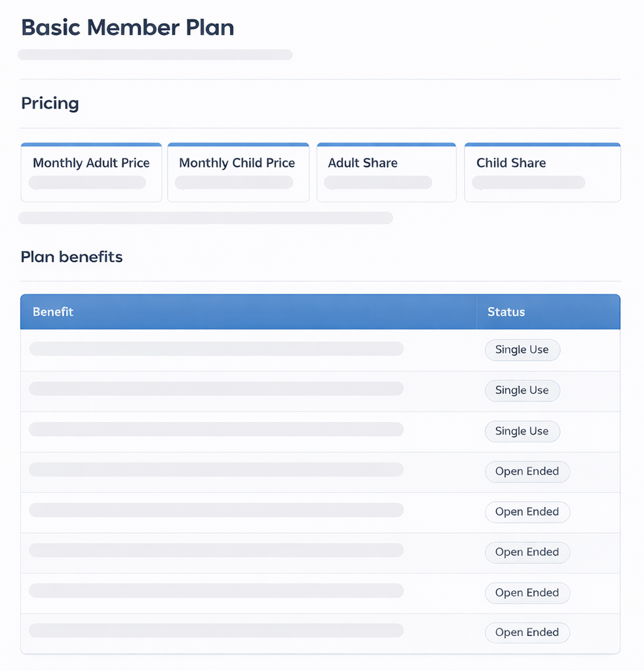Screen dimensions: 644x671
Task: Sort by the Benefit column header
Action: coord(53,312)
